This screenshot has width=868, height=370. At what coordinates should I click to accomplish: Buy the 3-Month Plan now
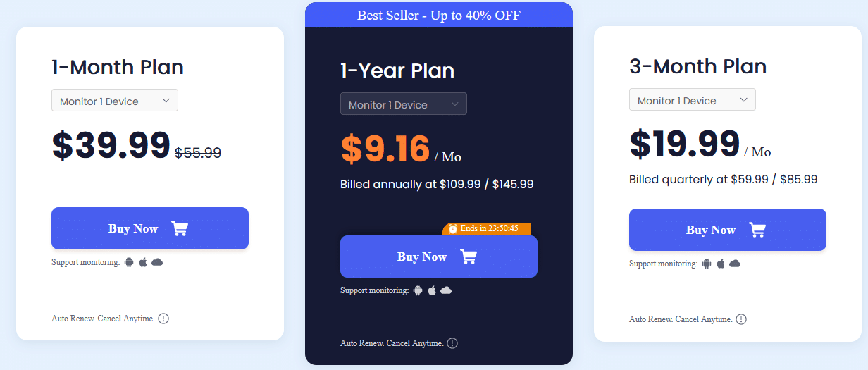click(728, 230)
